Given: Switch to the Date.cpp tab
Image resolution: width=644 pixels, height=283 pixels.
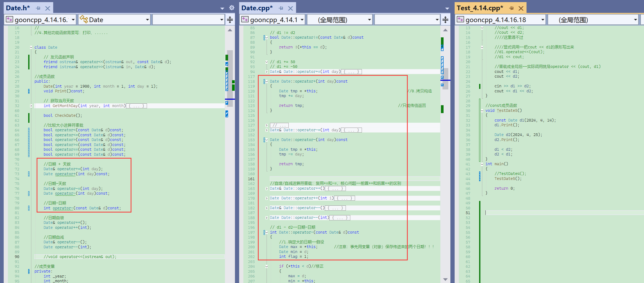Looking at the screenshot, I should click(257, 8).
